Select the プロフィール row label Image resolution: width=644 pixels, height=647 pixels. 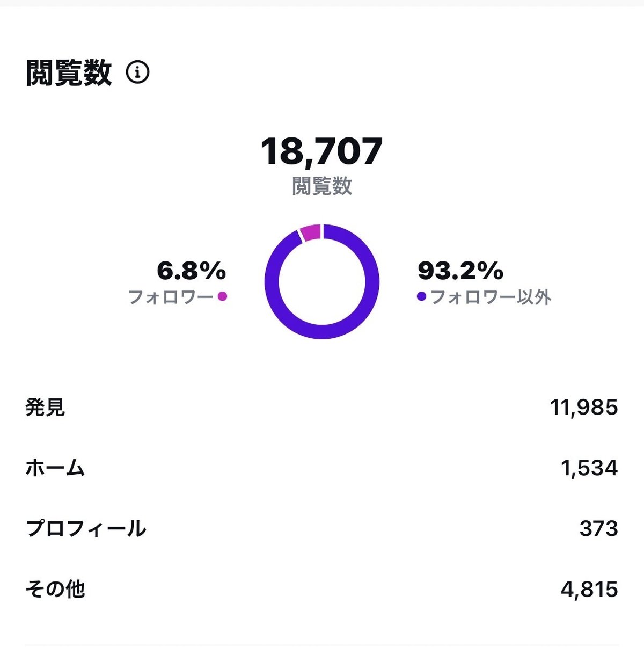pos(86,529)
